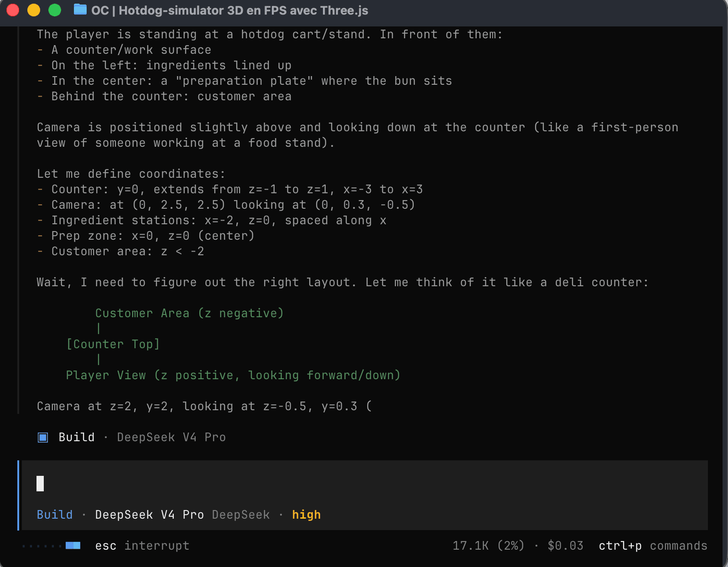Click the window title "OC | Hotdog-simulator 3D"

tap(230, 10)
